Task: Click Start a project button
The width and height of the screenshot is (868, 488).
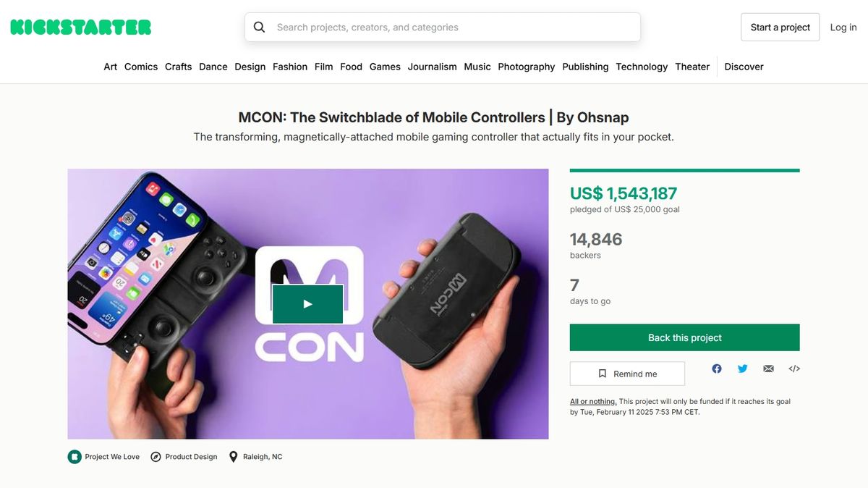Action: click(x=780, y=28)
